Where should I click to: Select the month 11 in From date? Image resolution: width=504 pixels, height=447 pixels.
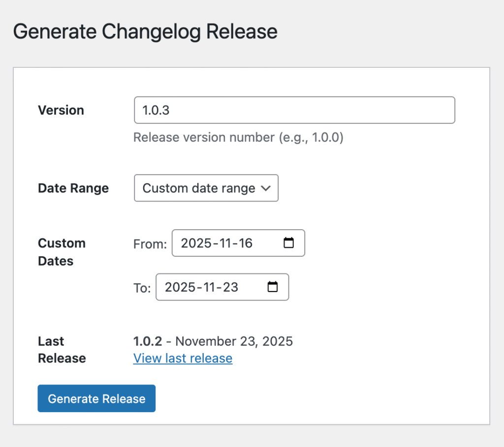pyautogui.click(x=224, y=243)
